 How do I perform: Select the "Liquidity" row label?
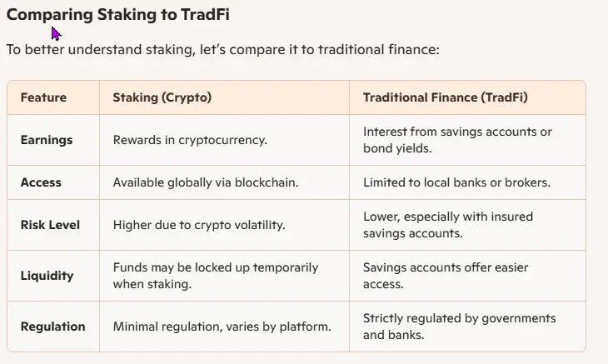(x=47, y=276)
